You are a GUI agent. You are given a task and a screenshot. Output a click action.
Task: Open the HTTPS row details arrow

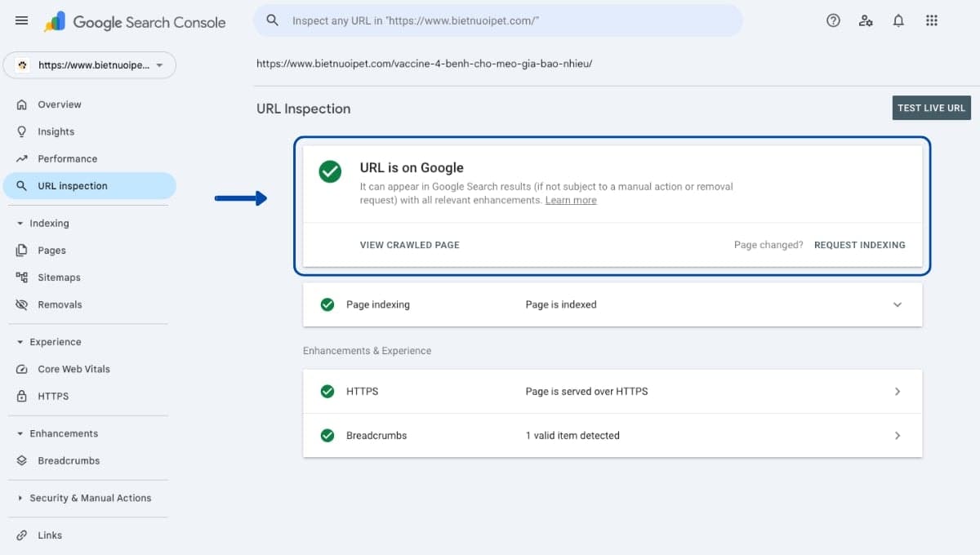(898, 391)
